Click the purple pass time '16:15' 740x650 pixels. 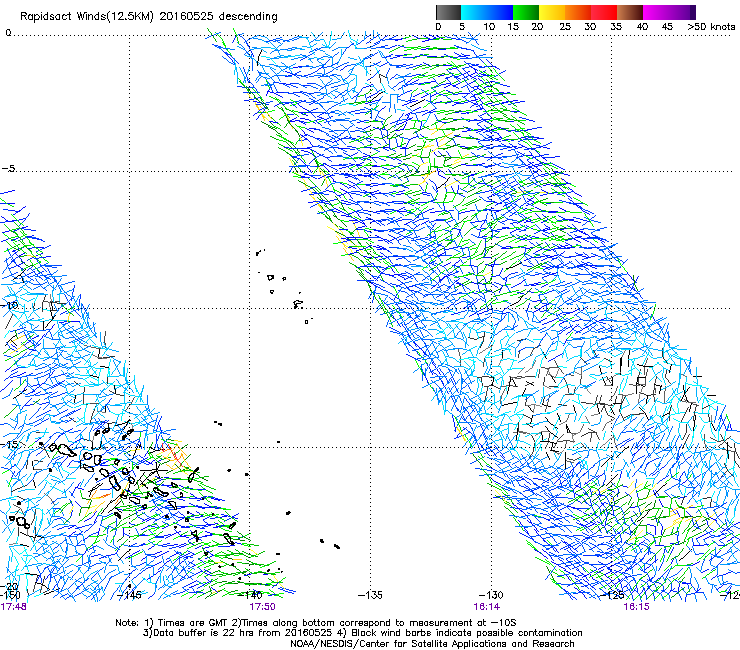point(636,607)
